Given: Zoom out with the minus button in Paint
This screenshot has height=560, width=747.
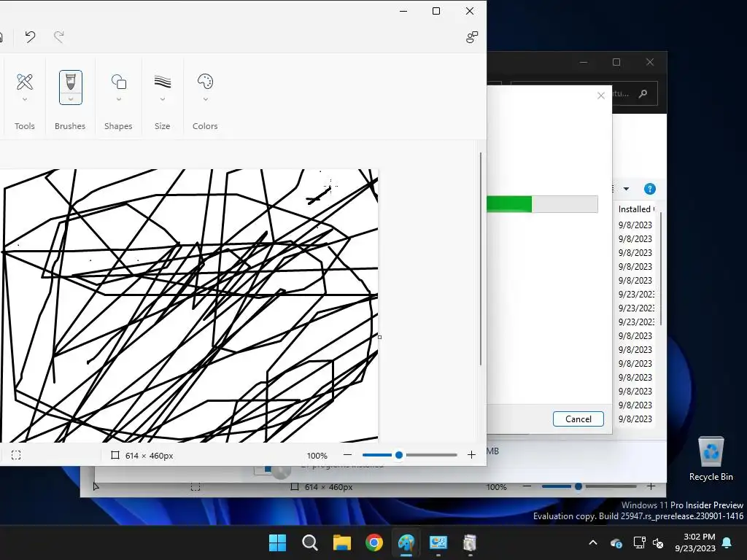Looking at the screenshot, I should point(348,455).
